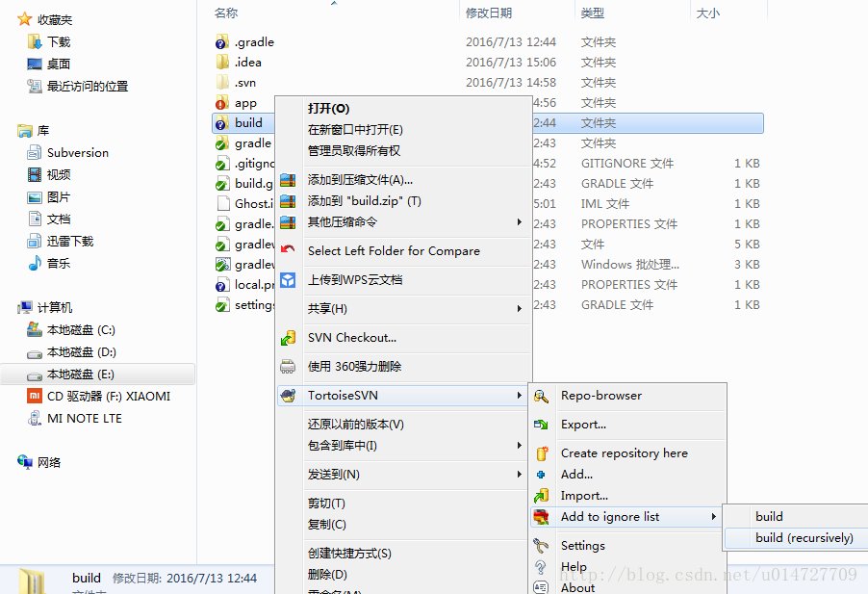
Task: Click the archive icon beside 添加到压缩文件(A)
Action: (x=288, y=180)
